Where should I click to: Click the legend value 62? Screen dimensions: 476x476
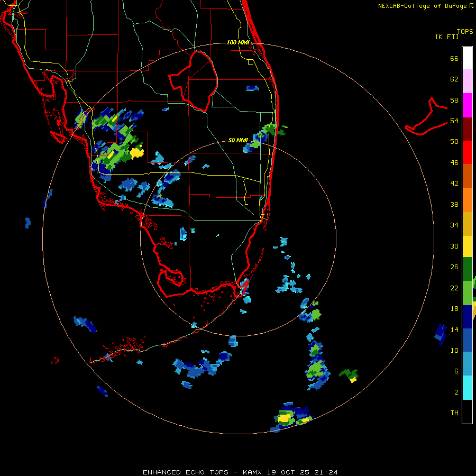[x=454, y=79]
